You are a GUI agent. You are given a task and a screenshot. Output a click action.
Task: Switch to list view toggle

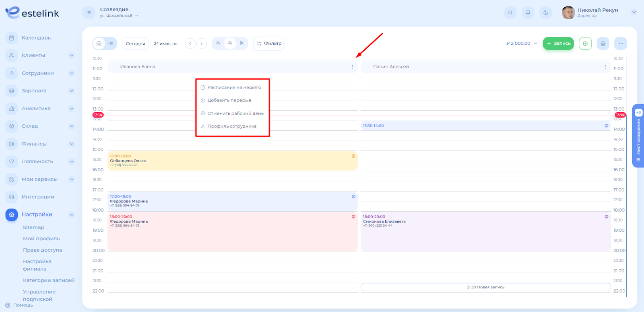111,43
